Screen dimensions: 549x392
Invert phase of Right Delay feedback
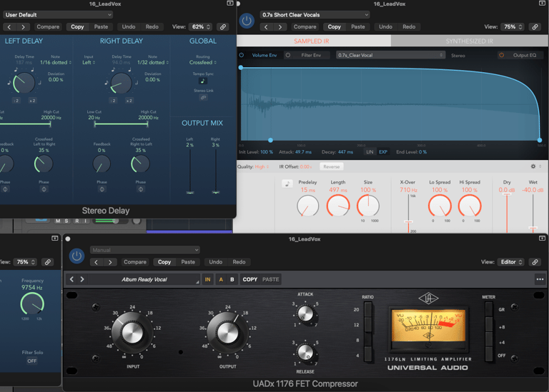click(102, 189)
